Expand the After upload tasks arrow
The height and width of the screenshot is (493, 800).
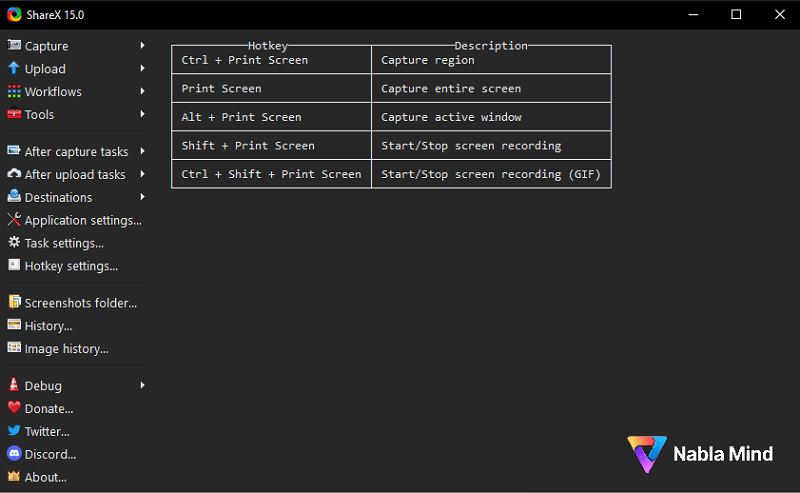pyautogui.click(x=142, y=174)
